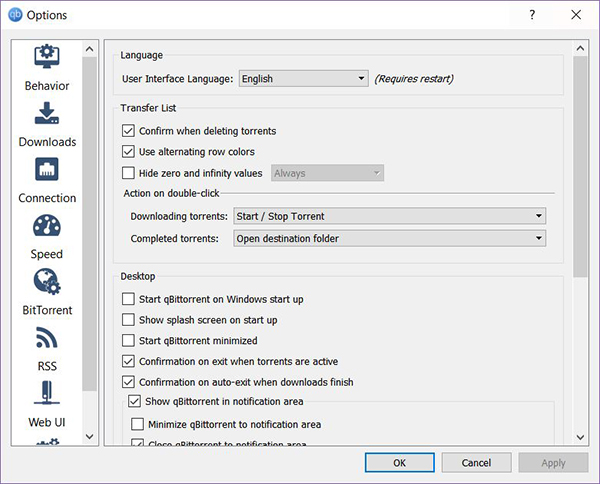600x484 pixels.
Task: Click the "Downloading torrents:" label
Action: (179, 217)
